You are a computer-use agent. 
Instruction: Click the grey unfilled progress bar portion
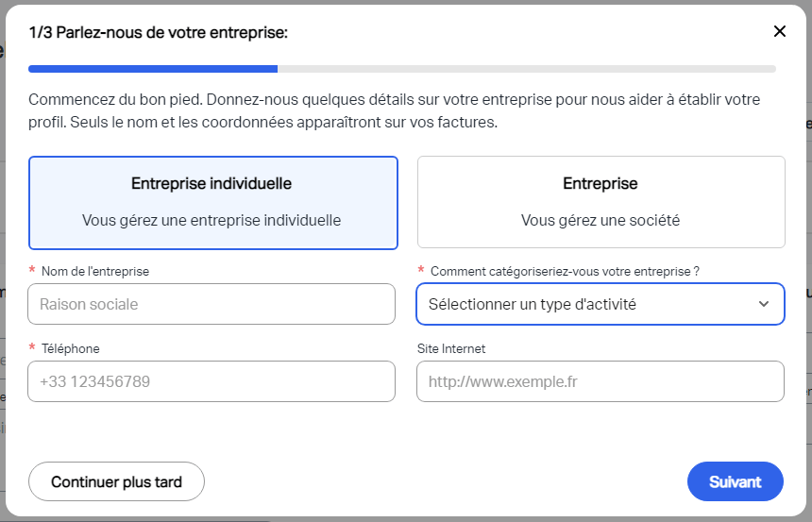pos(527,69)
